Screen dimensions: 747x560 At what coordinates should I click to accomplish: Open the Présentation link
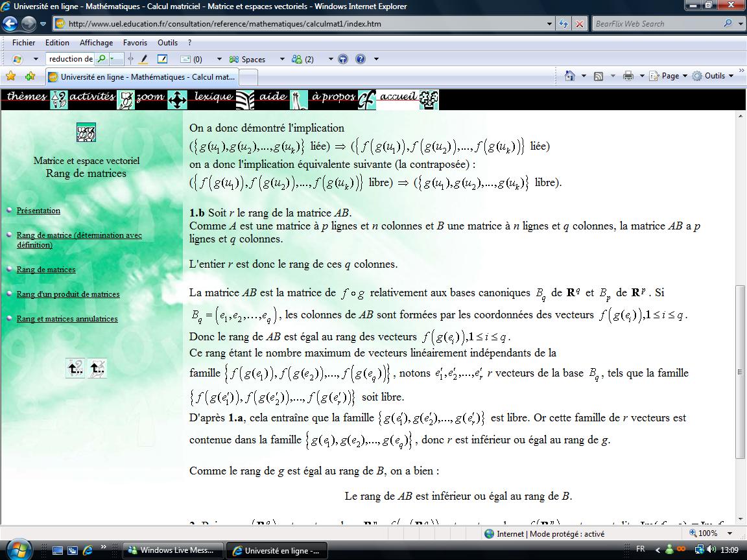(38, 211)
